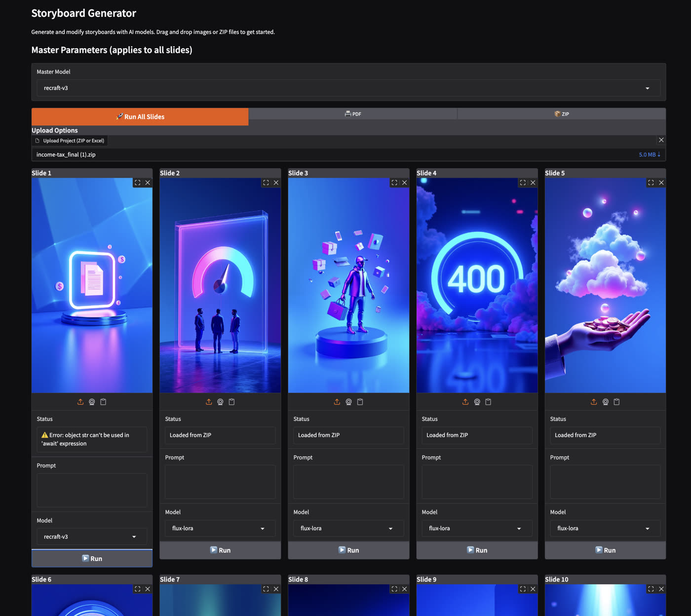Click the Slide 1 error status message

(x=92, y=439)
